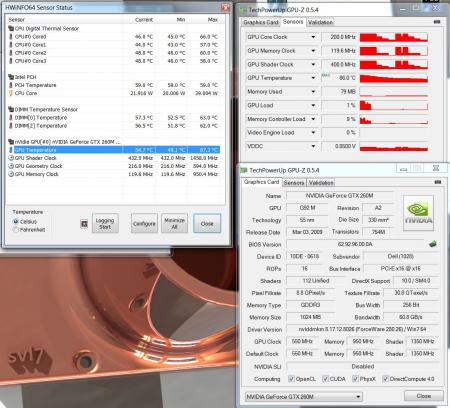
Task: Click the Driver Version field
Action: (363, 329)
